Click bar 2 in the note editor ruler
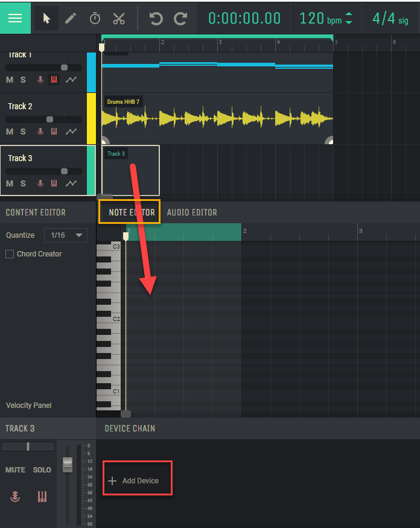The width and height of the screenshot is (420, 528). point(245,231)
